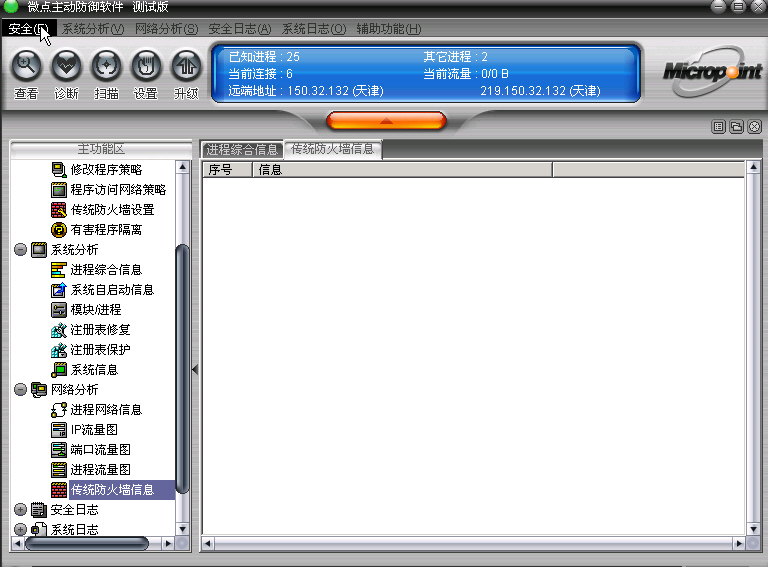This screenshot has height=567, width=768.
Task: Select 传统防火墙设置 tree item text
Action: (x=113, y=210)
